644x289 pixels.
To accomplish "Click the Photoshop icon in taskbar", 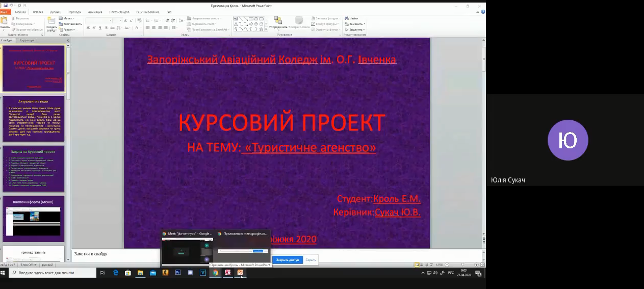I will tap(178, 273).
